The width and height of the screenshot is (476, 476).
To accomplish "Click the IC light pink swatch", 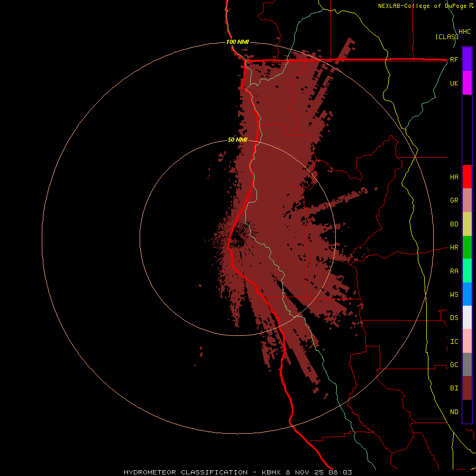I will tap(467, 341).
